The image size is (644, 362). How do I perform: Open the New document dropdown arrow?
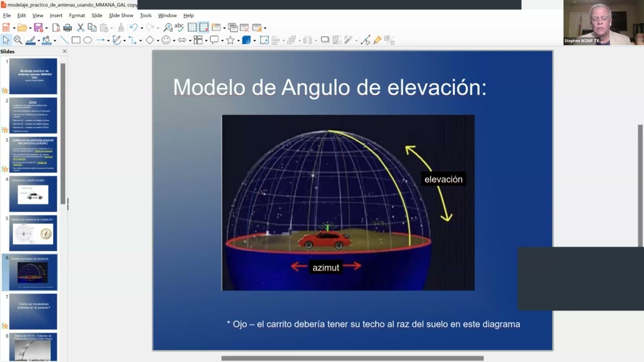14,28
